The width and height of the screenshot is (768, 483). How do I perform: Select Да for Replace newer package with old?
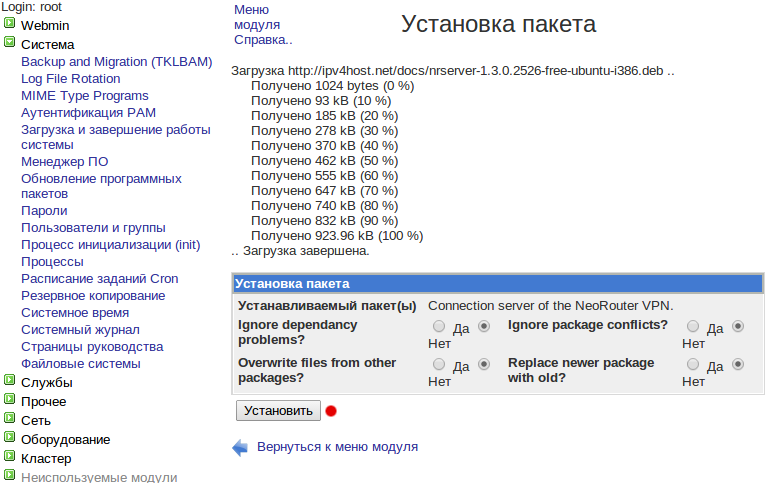pyautogui.click(x=693, y=364)
